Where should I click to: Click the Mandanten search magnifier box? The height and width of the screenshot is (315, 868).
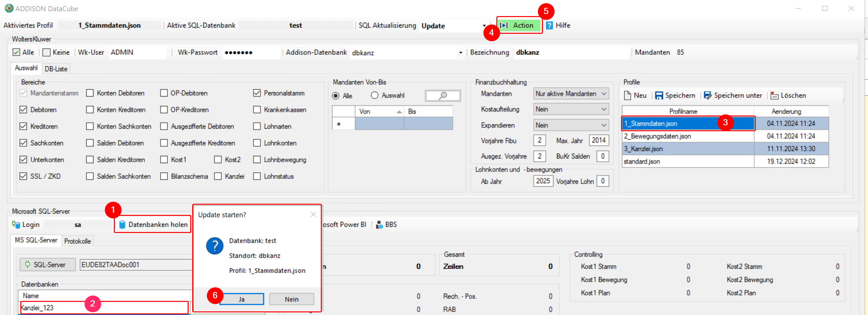coord(443,96)
